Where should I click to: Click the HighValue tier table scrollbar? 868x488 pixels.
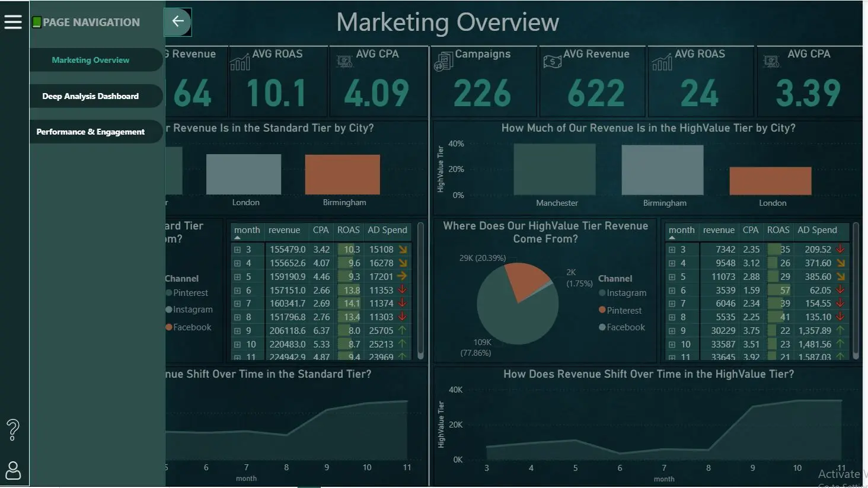[x=856, y=291]
